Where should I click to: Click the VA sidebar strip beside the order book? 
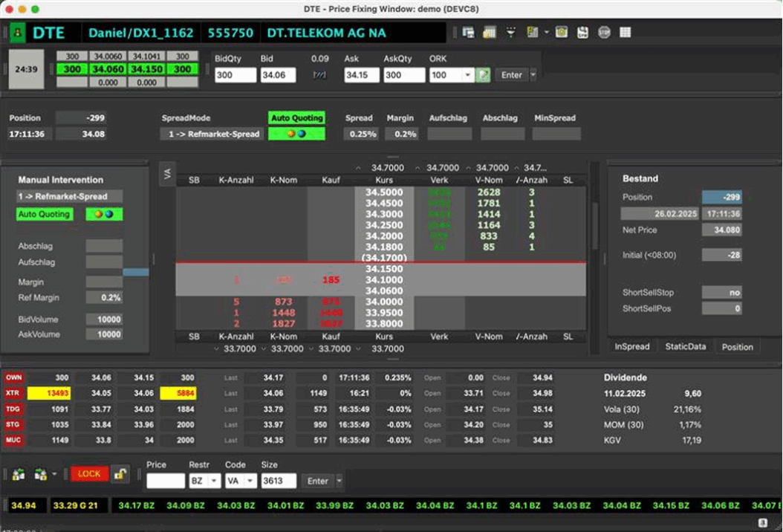pos(168,171)
